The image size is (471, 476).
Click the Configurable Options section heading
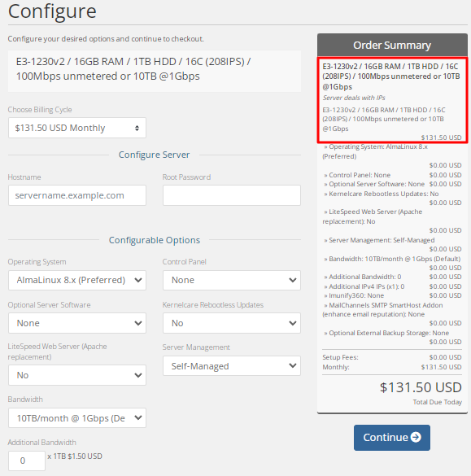tap(155, 240)
